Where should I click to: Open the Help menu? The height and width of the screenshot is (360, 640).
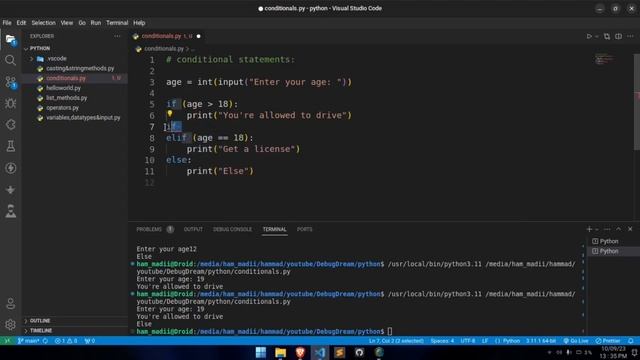coord(139,23)
